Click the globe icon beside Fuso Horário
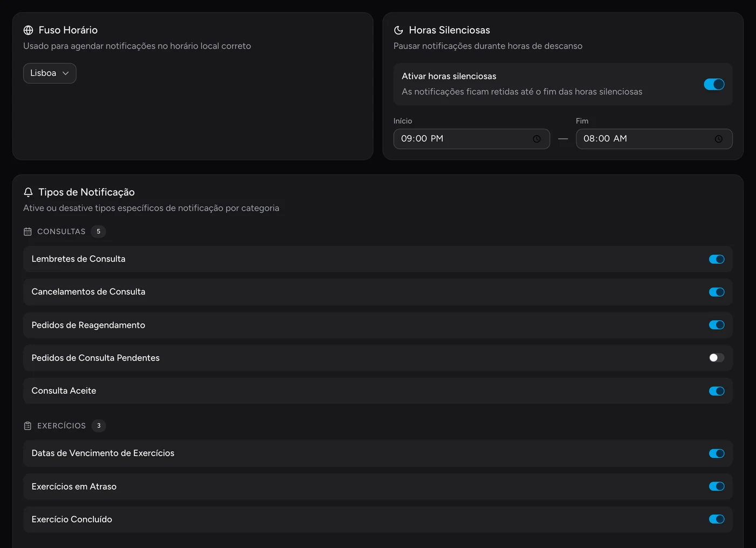 point(28,30)
